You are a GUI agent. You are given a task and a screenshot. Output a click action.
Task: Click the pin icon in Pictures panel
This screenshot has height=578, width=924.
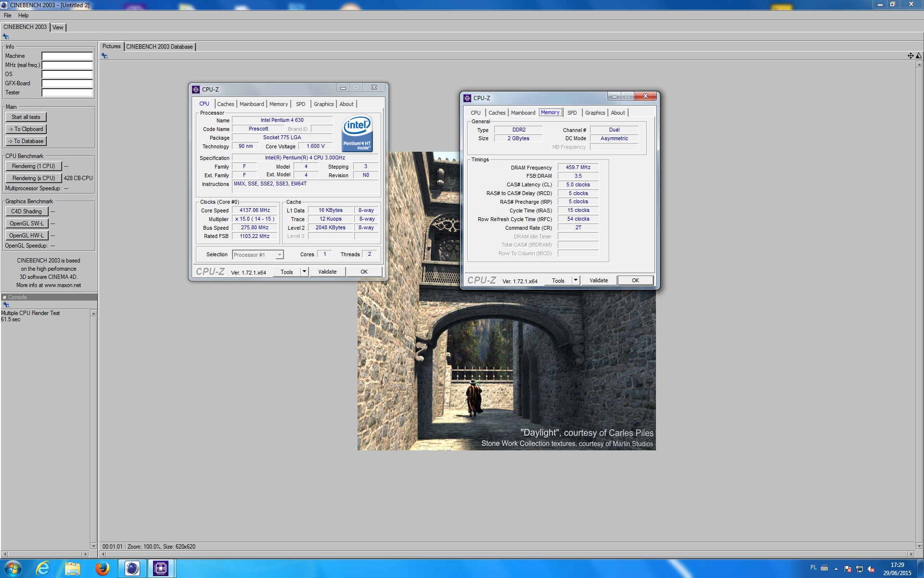104,56
